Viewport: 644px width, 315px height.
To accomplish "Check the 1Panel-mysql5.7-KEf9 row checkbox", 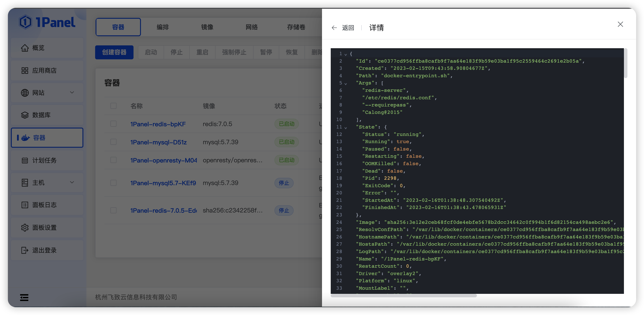I will (113, 183).
